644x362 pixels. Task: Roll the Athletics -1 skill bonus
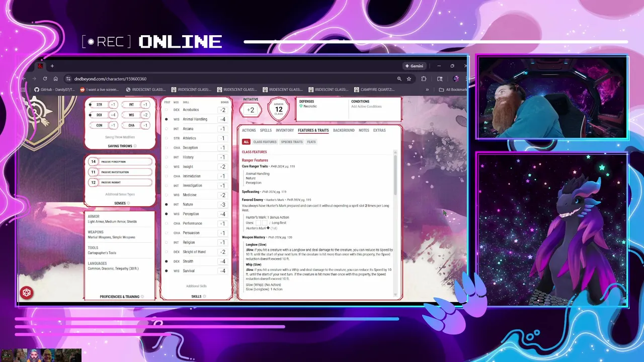pos(223,138)
